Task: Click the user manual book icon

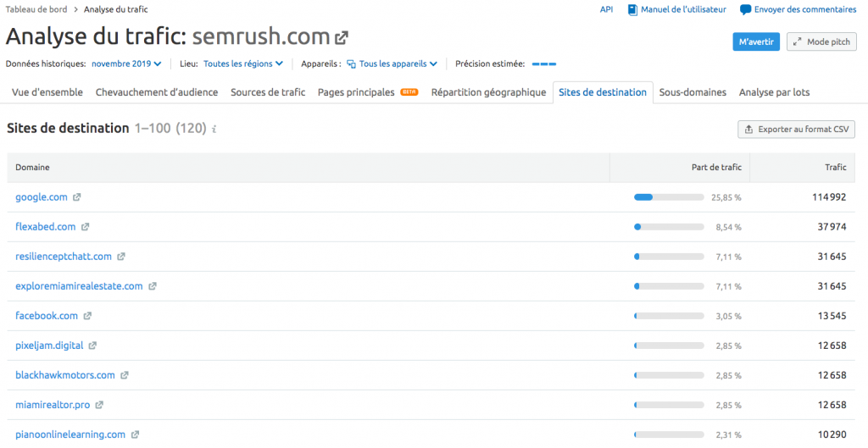Action: [632, 10]
